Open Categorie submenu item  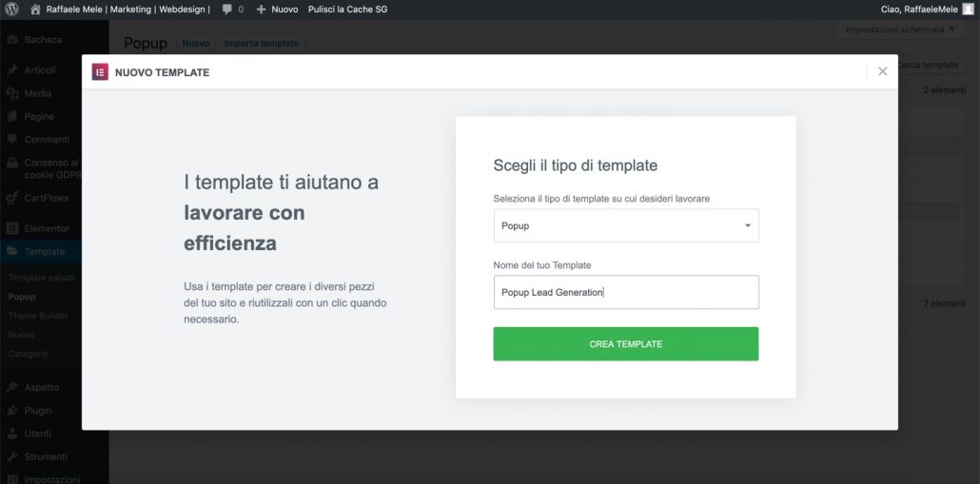point(29,354)
